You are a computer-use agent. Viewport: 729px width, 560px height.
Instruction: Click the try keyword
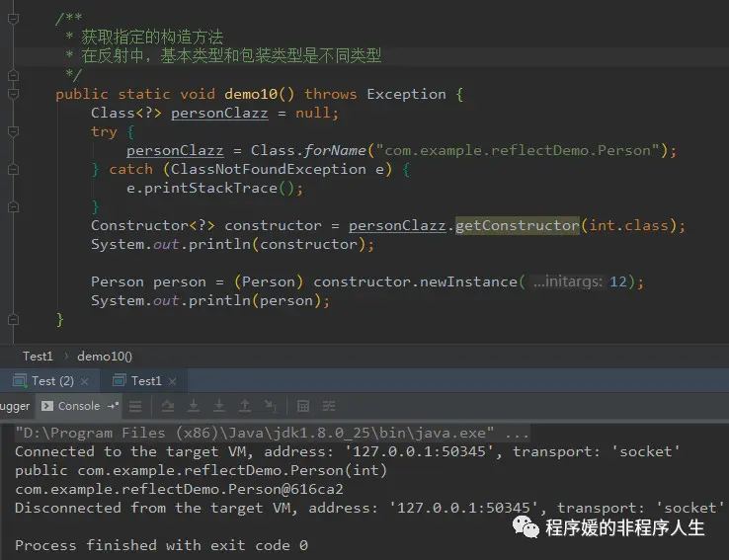click(x=104, y=132)
